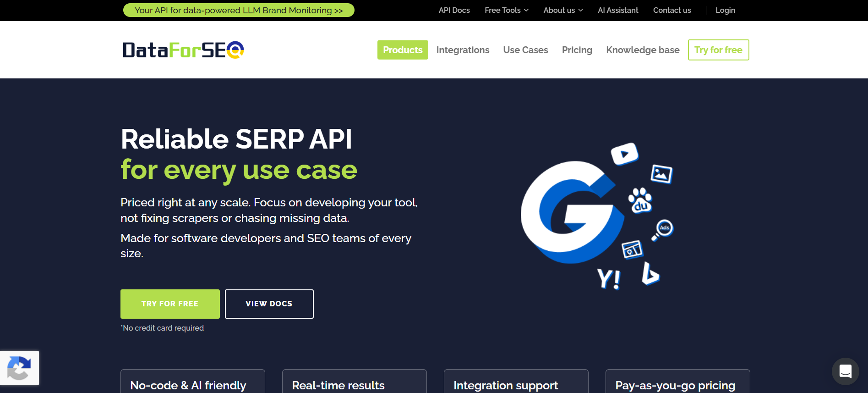This screenshot has height=393, width=868.
Task: Click the Login link
Action: click(725, 10)
